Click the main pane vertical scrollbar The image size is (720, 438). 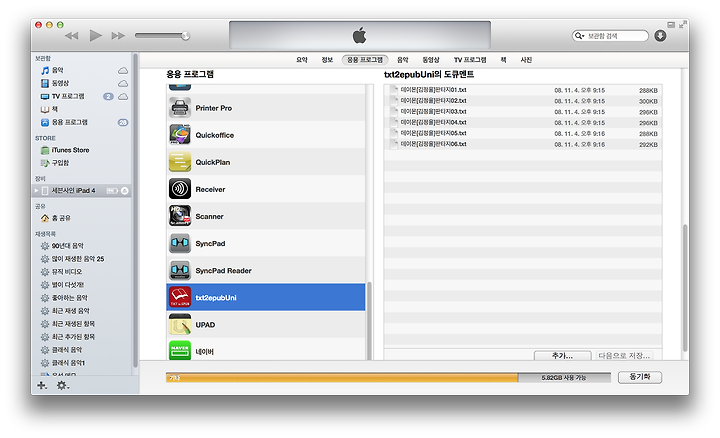685,287
